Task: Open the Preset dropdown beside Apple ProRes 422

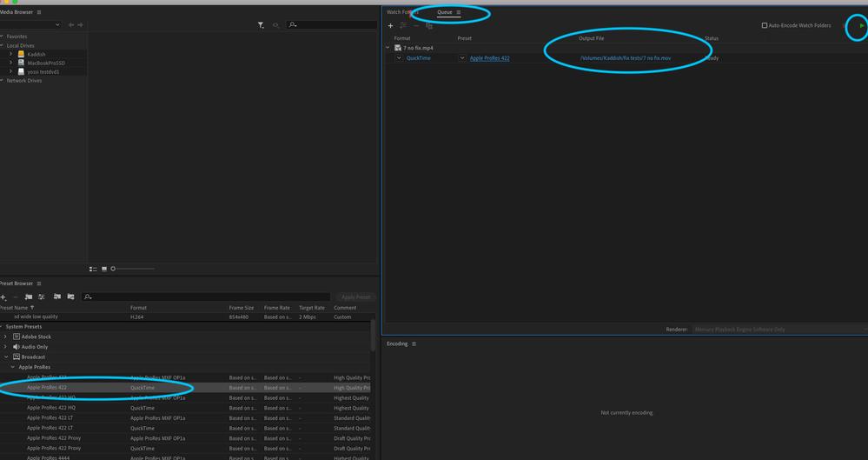Action: [x=462, y=58]
